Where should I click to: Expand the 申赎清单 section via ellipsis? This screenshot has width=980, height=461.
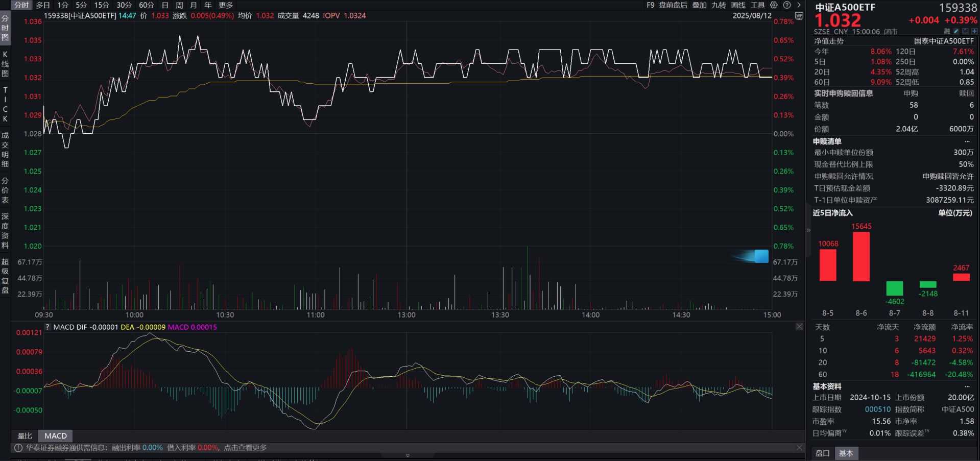[x=967, y=141]
